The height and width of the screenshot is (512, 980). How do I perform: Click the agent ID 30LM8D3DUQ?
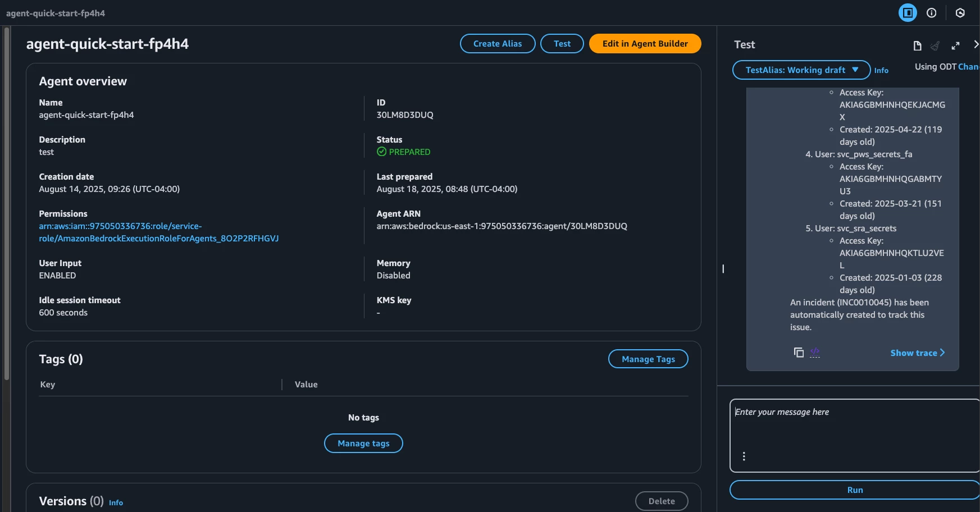[x=405, y=115]
